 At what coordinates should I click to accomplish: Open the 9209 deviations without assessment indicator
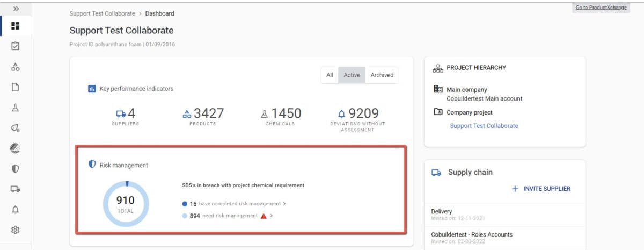click(357, 119)
